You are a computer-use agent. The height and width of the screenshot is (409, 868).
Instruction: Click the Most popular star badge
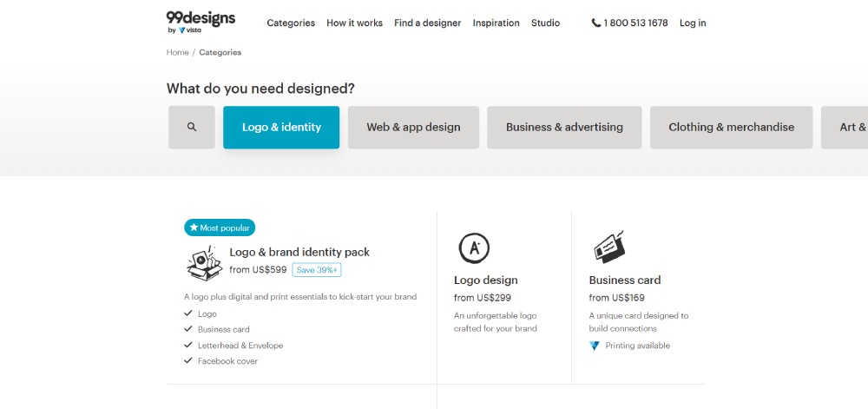tap(220, 228)
